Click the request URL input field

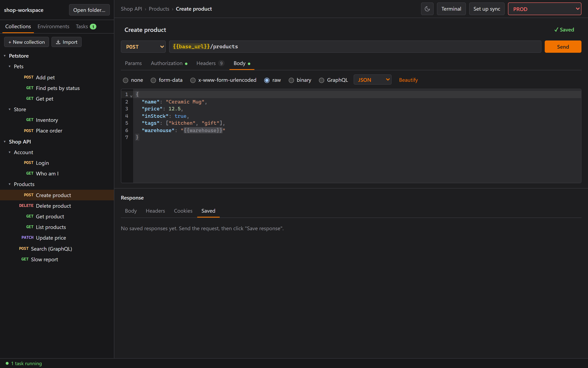tap(355, 46)
